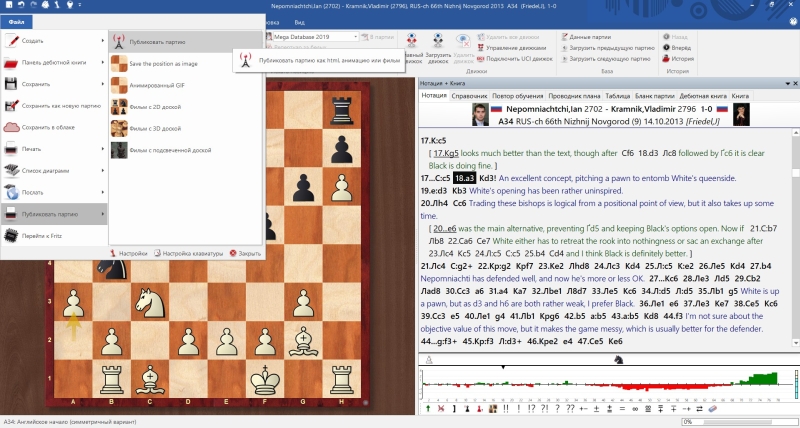Click the white knight on the board

click(150, 300)
